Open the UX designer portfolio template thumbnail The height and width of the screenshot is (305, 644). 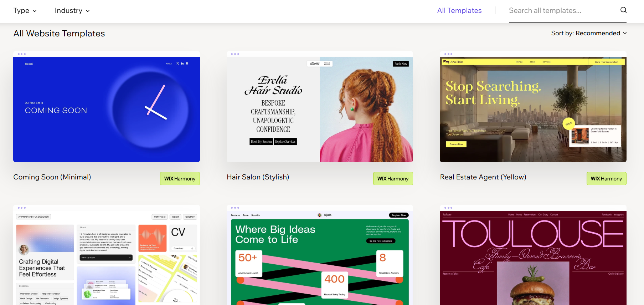click(x=107, y=255)
